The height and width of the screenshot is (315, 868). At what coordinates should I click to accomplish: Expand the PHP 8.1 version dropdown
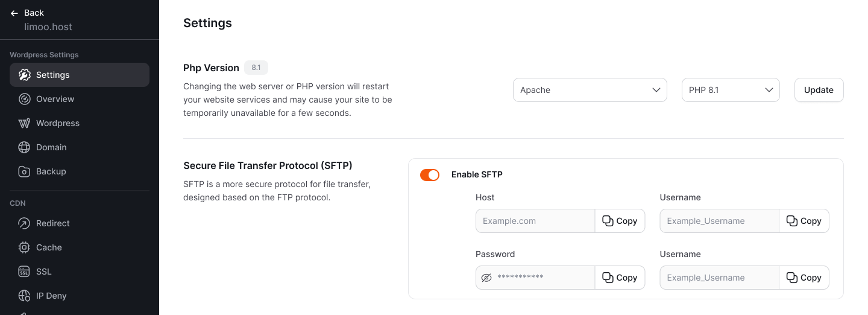pyautogui.click(x=731, y=90)
